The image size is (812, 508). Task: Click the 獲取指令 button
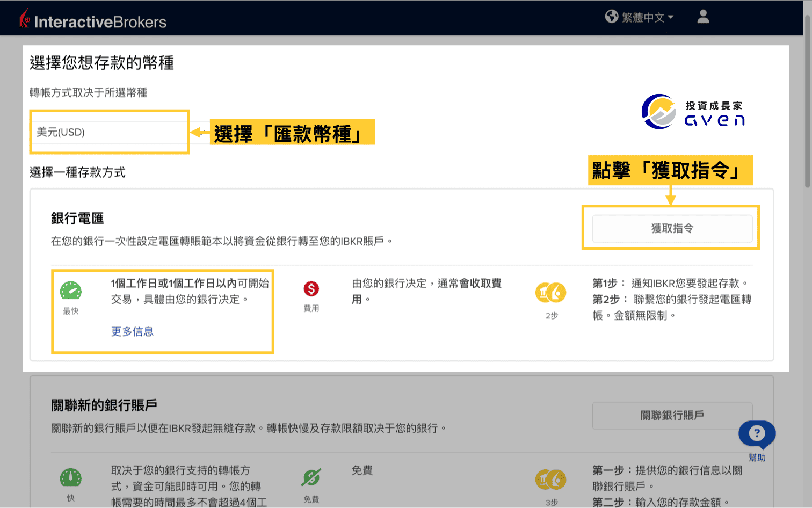coord(671,228)
